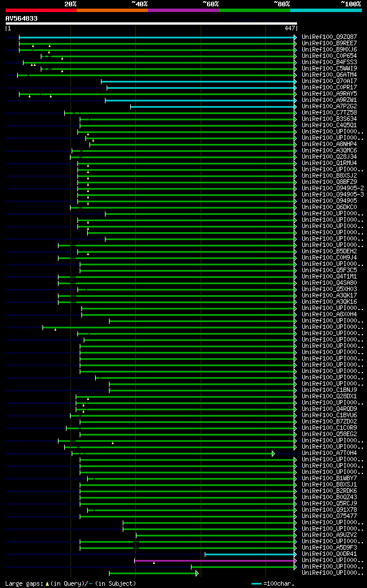Image resolution: width=367 pixels, height=588 pixels.
Task: Open hit UniRef100_B8XSJ2
Action: (x=329, y=175)
